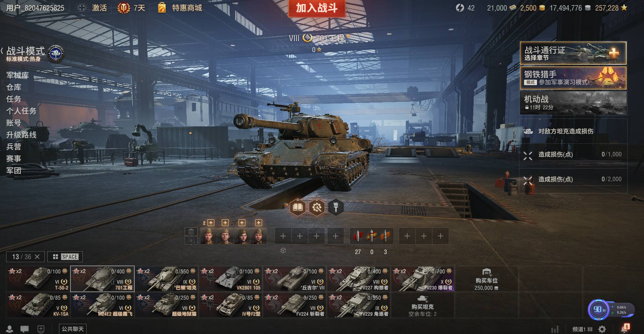Select the FV230 爆裂者 tank thumbnail

(x=422, y=279)
